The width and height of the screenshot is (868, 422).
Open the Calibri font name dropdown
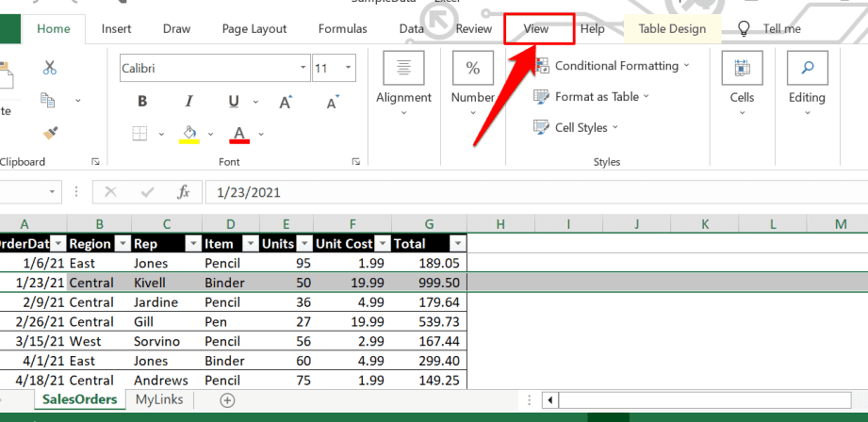303,68
